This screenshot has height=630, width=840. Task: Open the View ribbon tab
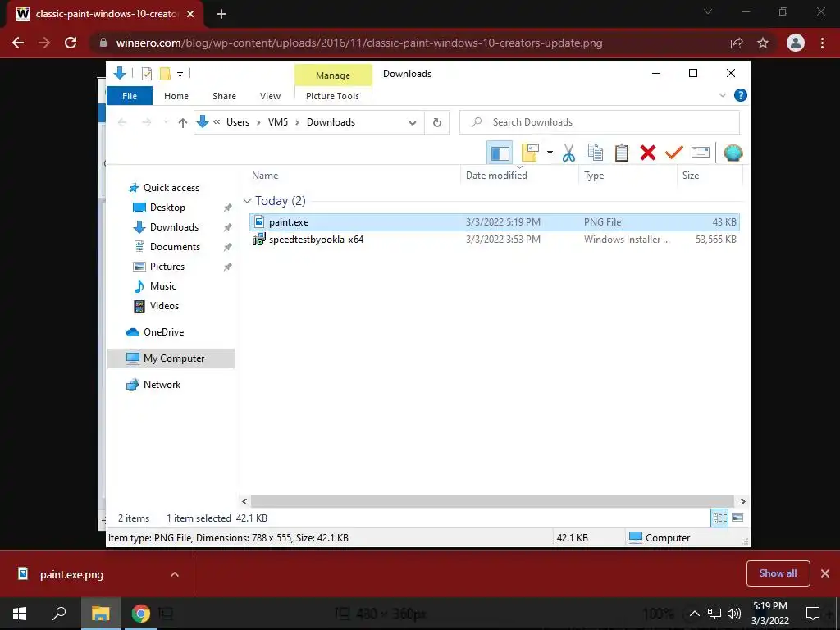pos(270,96)
